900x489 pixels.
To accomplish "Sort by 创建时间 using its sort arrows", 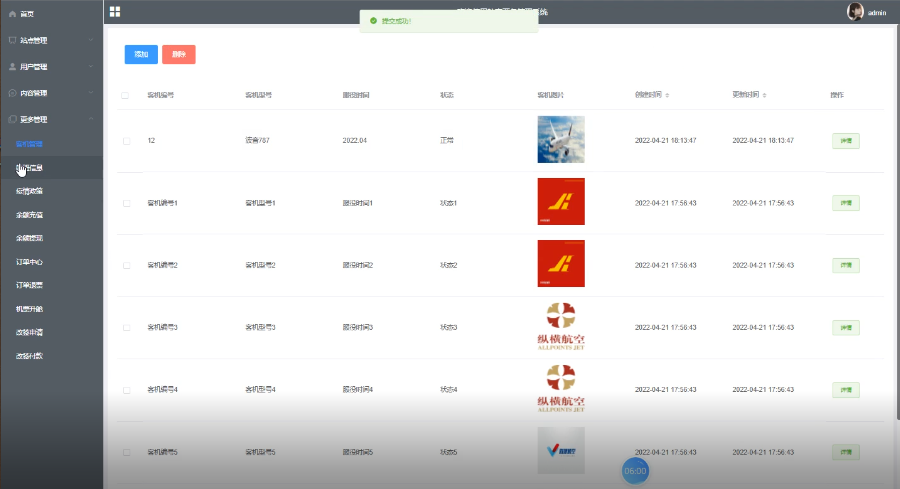I will click(667, 95).
